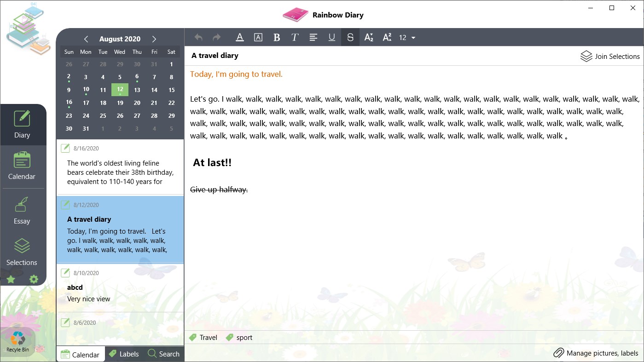Go to previous month in calendar
Screen dimensions: 644x362
coord(86,39)
